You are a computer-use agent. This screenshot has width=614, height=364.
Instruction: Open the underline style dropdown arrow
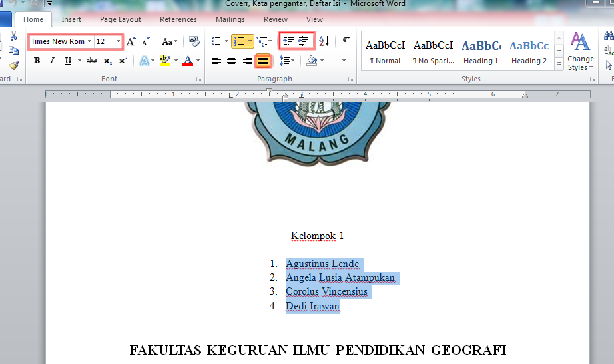[79, 61]
